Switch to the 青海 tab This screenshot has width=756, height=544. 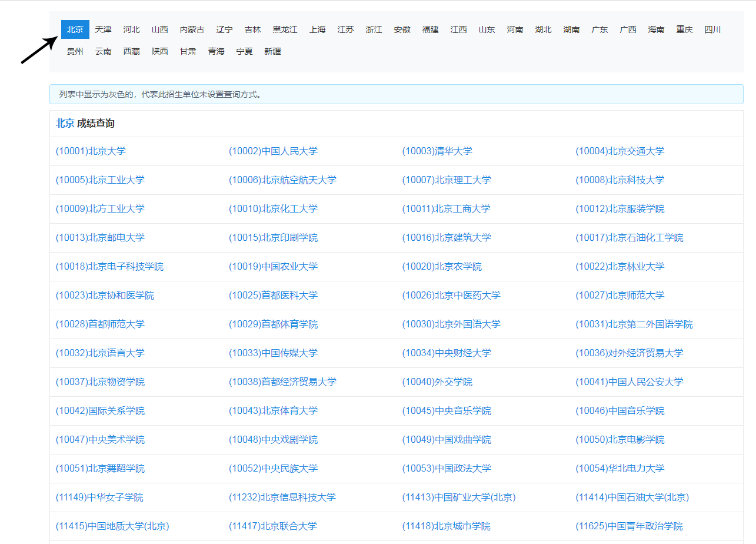217,51
